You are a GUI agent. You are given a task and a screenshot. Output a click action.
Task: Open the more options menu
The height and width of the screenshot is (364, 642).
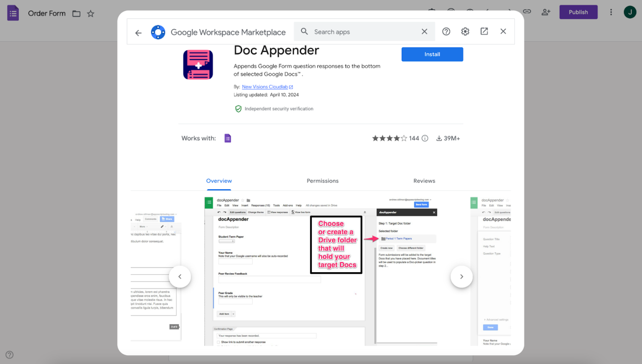(x=611, y=12)
